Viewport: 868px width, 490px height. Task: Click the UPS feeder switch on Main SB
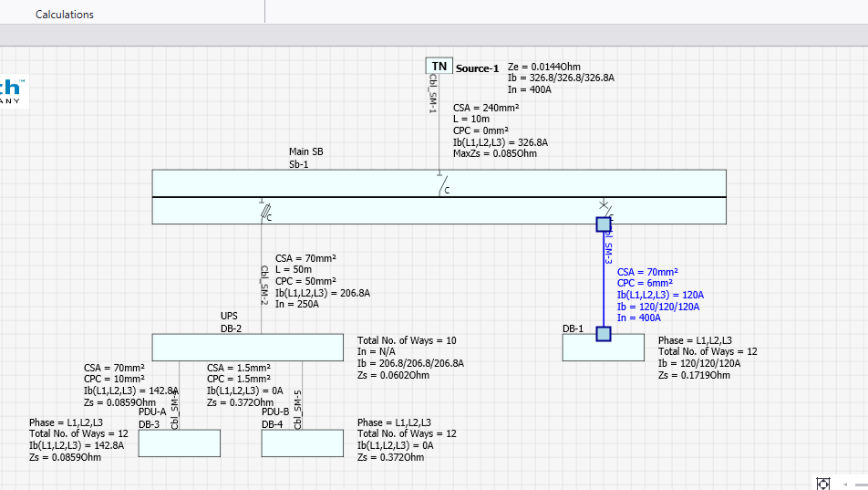point(265,212)
